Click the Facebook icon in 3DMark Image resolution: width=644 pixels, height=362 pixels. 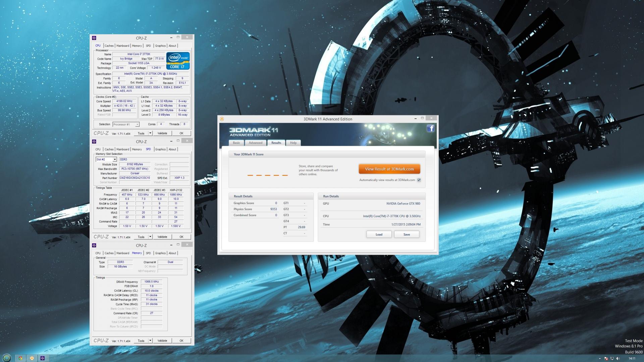click(x=430, y=128)
